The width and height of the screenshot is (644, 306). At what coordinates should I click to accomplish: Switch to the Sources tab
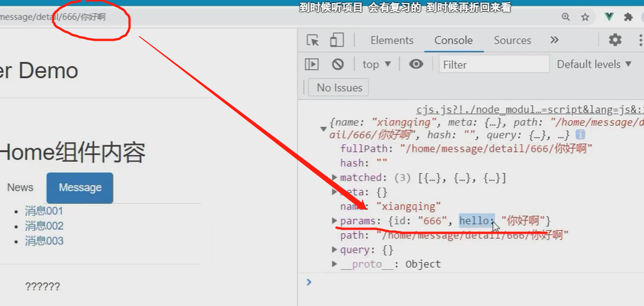click(512, 40)
